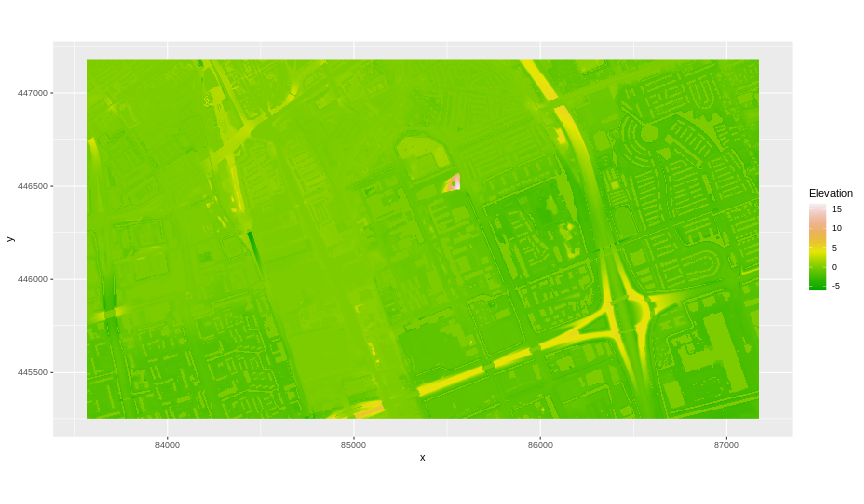864x504 pixels.
Task: Click the y axis title left of plot
Action: [10, 239]
